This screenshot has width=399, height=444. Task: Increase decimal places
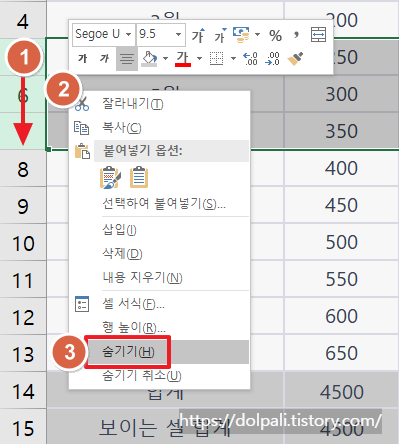click(x=250, y=59)
